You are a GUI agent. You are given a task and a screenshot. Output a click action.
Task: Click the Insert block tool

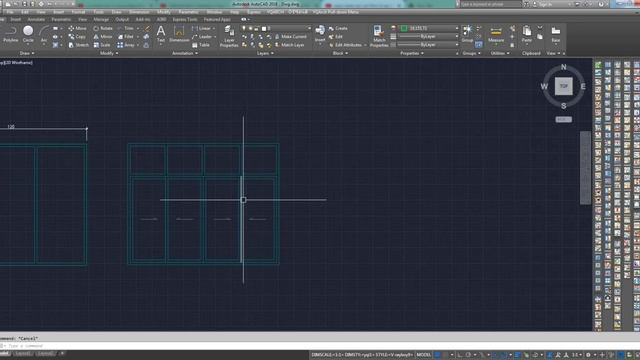click(320, 33)
